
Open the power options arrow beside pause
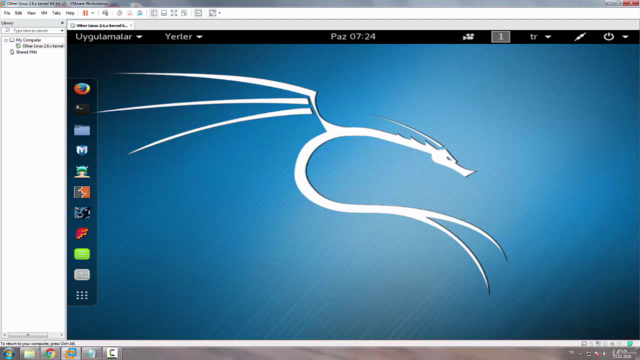pyautogui.click(x=93, y=13)
